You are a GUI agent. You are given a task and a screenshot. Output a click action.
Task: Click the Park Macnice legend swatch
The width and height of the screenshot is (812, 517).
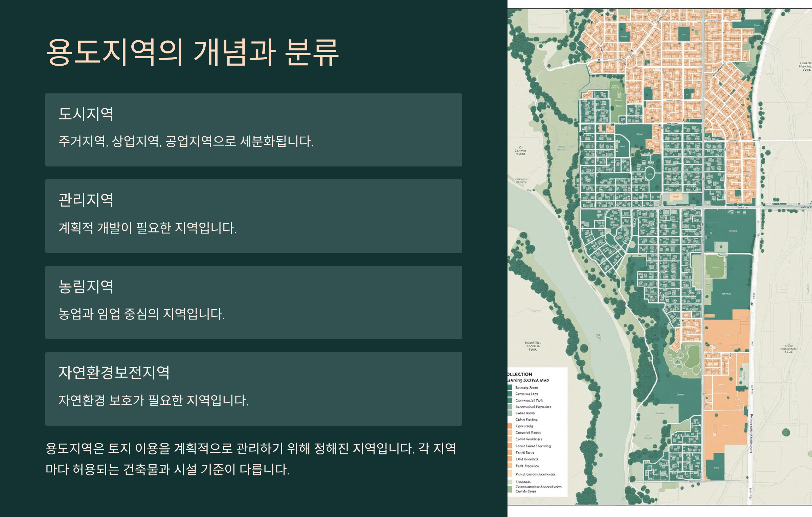(x=510, y=466)
